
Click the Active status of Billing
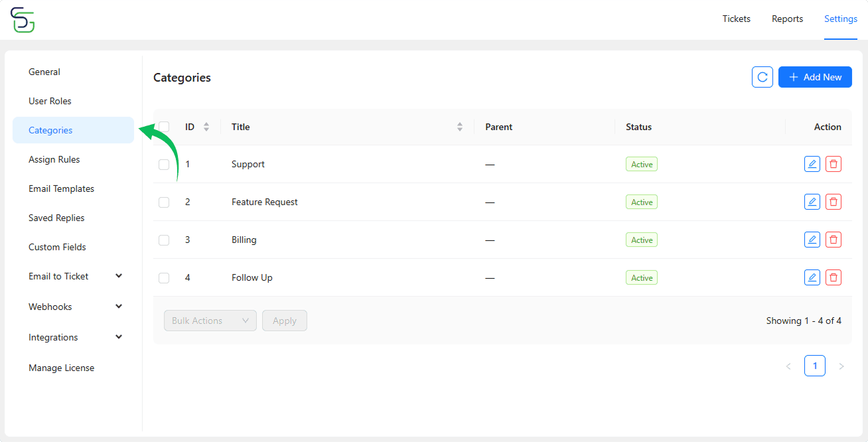click(642, 240)
